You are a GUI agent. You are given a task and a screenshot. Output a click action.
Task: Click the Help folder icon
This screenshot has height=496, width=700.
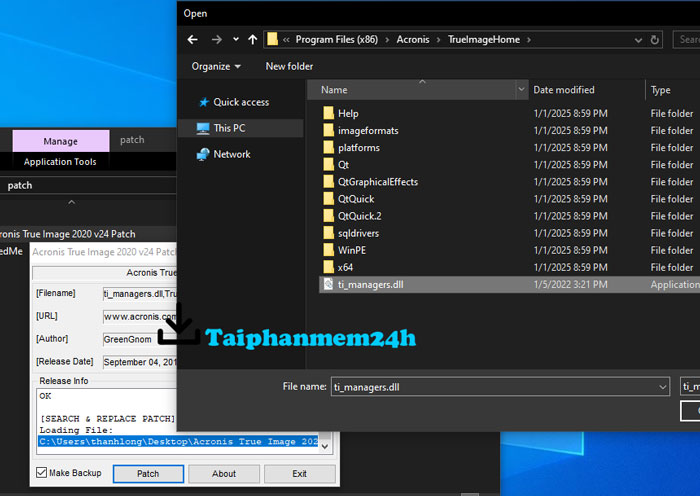tap(329, 113)
